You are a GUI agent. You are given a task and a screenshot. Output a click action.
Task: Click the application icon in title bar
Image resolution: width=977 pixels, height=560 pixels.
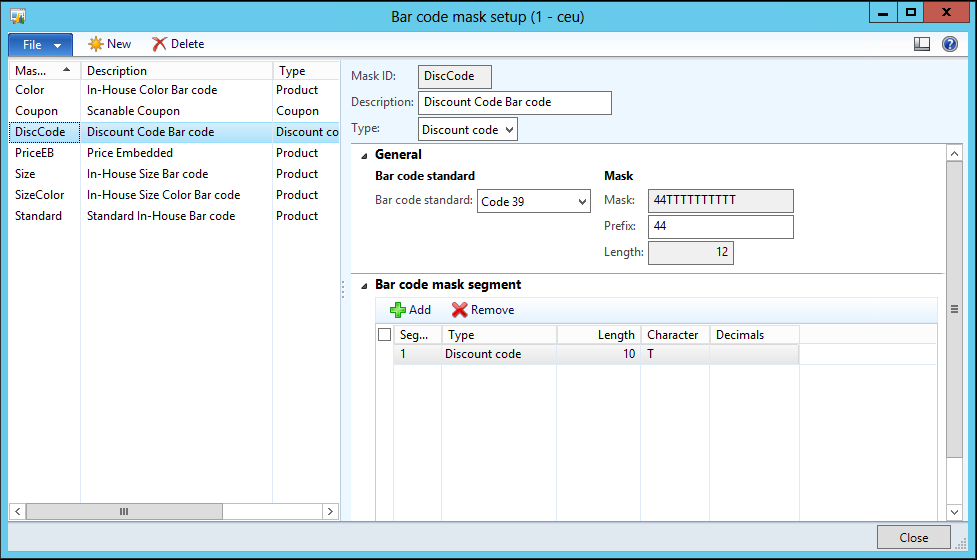(x=17, y=15)
